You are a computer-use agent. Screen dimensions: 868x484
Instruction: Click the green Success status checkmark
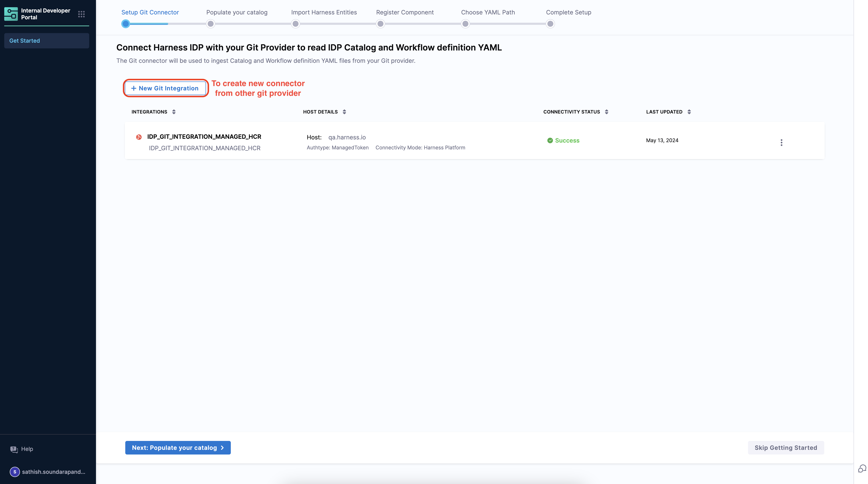tap(550, 140)
